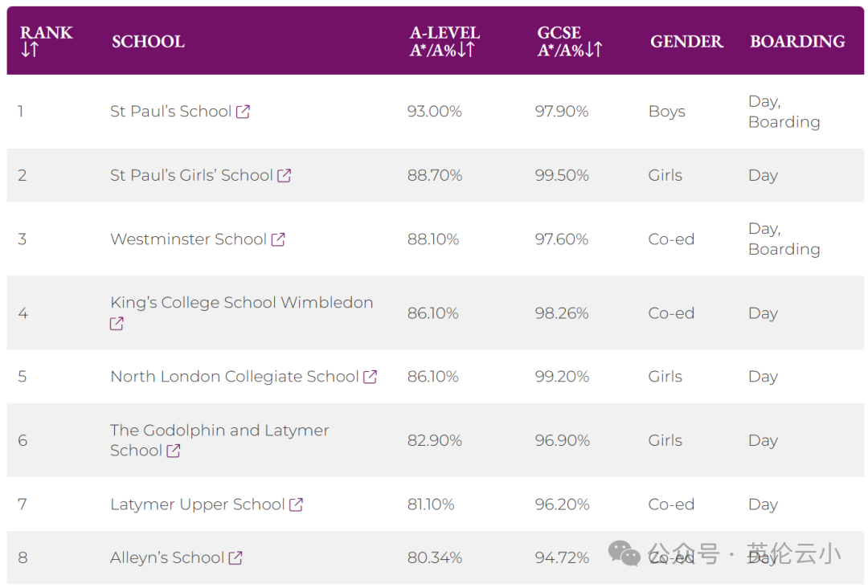Select the BOARDING column header
Screen dimensions: 868x588
(797, 41)
